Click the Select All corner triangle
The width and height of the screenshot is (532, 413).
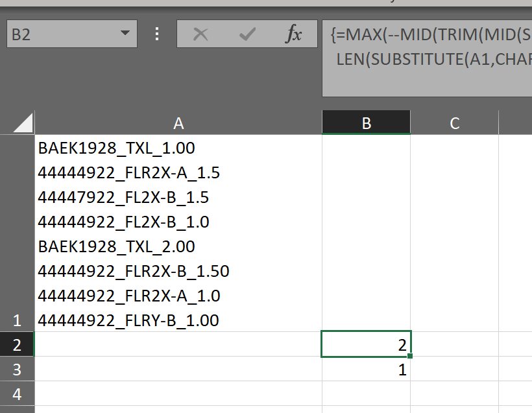(23, 123)
